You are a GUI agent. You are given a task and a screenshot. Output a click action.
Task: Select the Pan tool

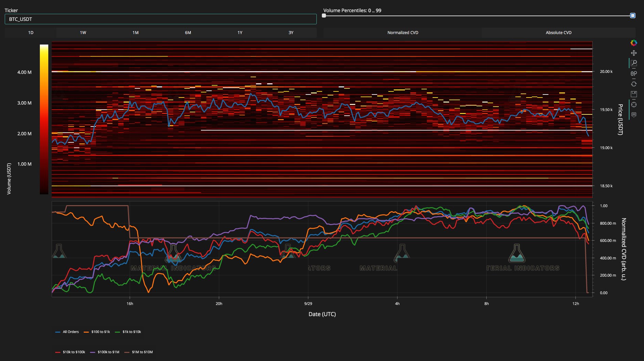(x=634, y=53)
